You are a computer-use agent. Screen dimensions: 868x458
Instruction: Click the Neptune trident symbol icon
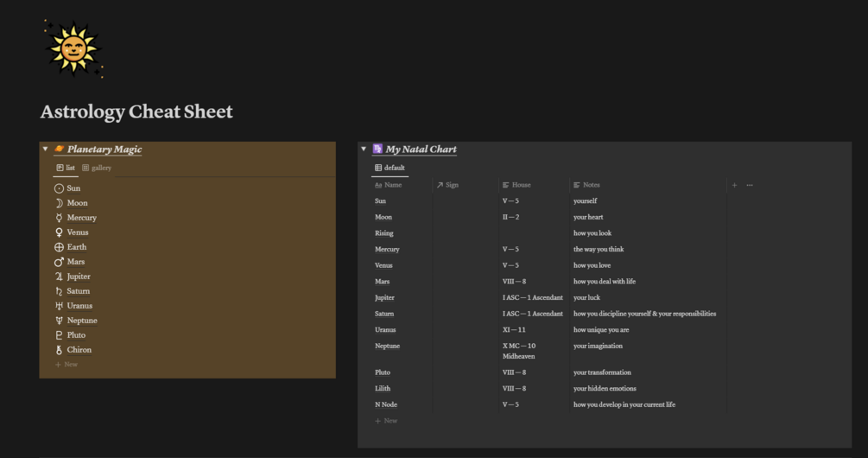(x=59, y=321)
